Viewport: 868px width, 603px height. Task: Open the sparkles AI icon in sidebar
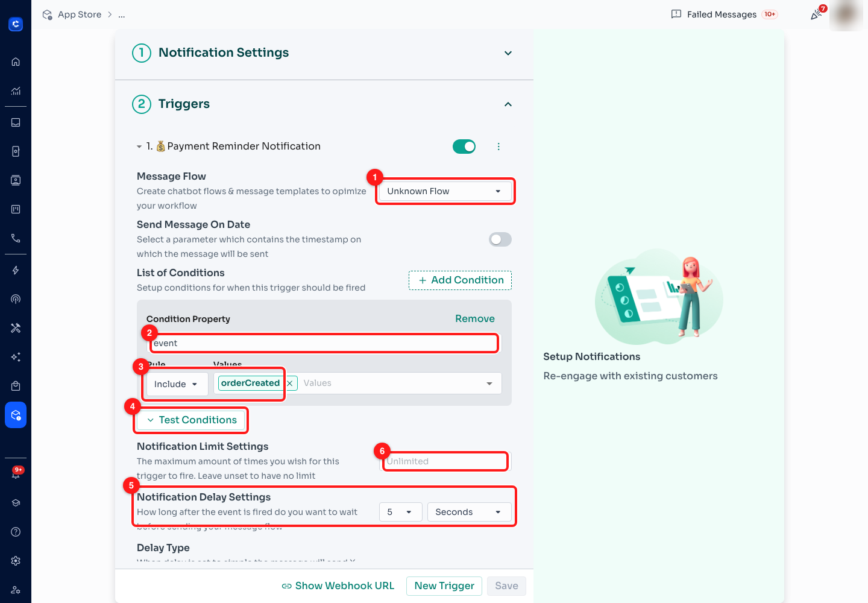[16, 357]
